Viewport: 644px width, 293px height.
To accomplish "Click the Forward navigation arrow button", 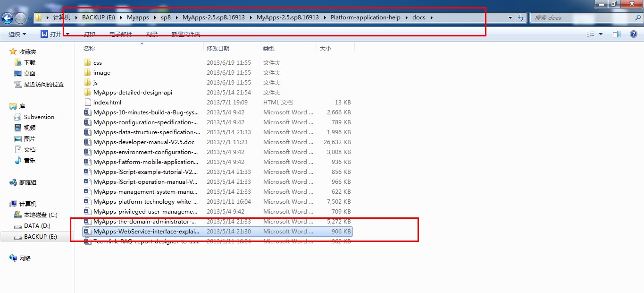I will [x=20, y=18].
